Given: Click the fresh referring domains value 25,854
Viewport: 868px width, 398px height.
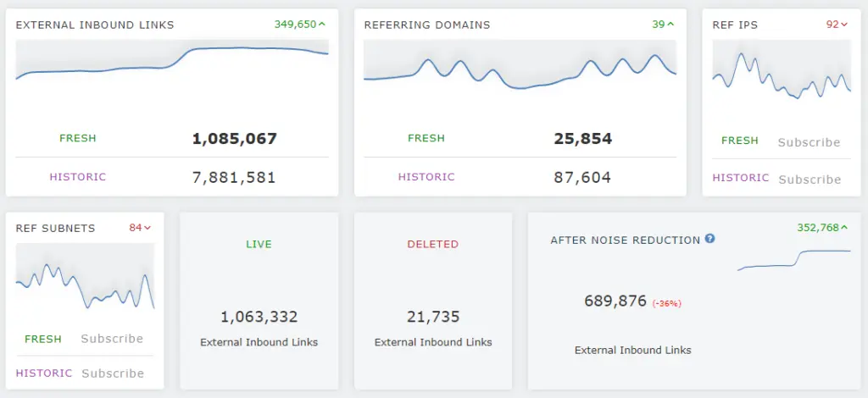Looking at the screenshot, I should click(582, 139).
